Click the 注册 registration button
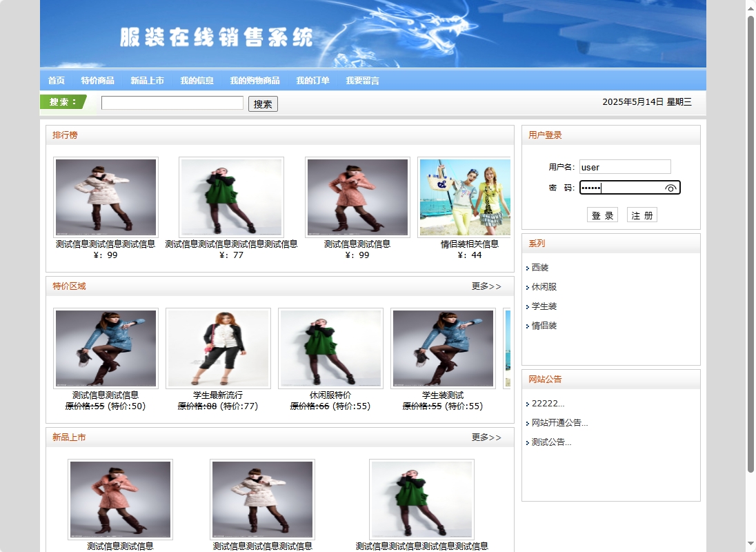The height and width of the screenshot is (552, 756). [x=642, y=215]
